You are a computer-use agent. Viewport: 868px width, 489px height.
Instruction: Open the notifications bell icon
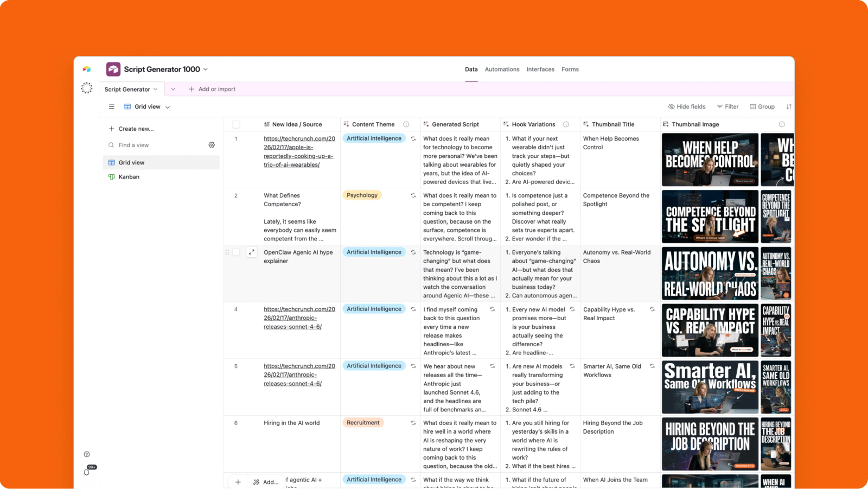(x=87, y=472)
